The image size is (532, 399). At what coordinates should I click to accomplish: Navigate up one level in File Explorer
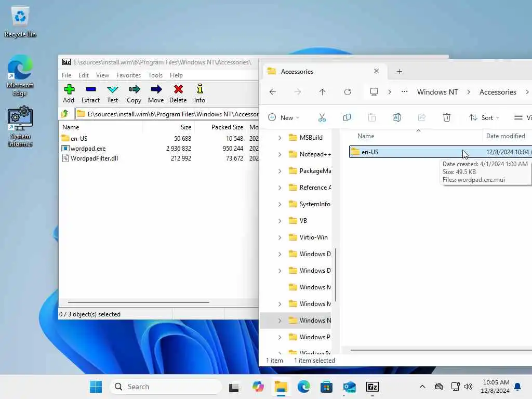pos(322,92)
